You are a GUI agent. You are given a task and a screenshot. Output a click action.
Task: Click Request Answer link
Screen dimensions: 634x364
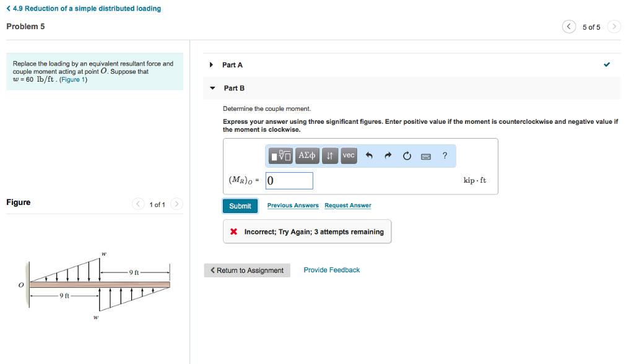[x=348, y=206]
